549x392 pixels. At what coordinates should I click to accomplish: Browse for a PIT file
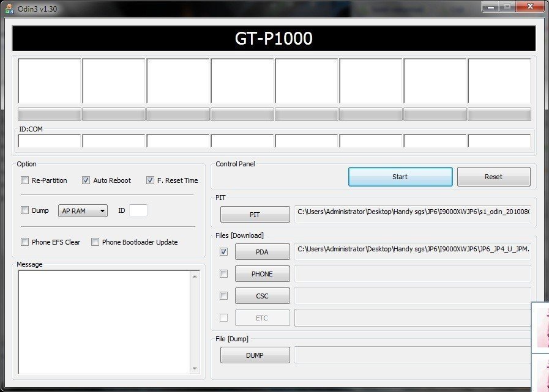[x=255, y=215]
